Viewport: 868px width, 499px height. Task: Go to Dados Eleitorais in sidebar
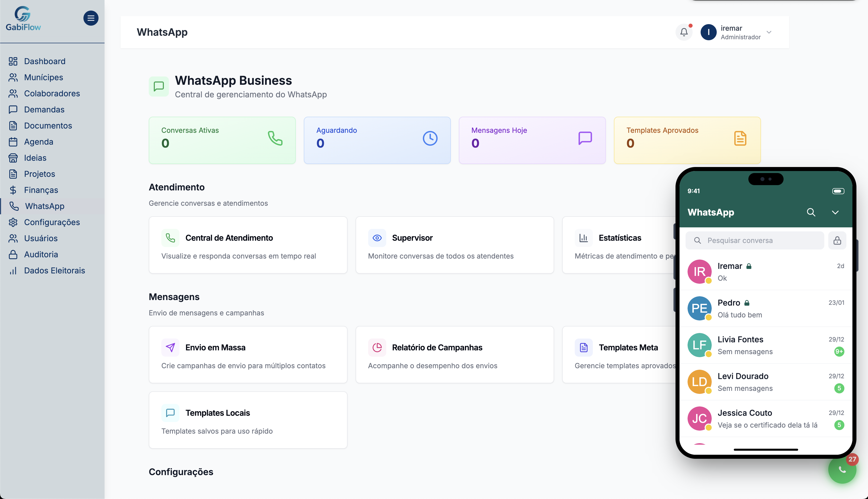[x=55, y=270]
